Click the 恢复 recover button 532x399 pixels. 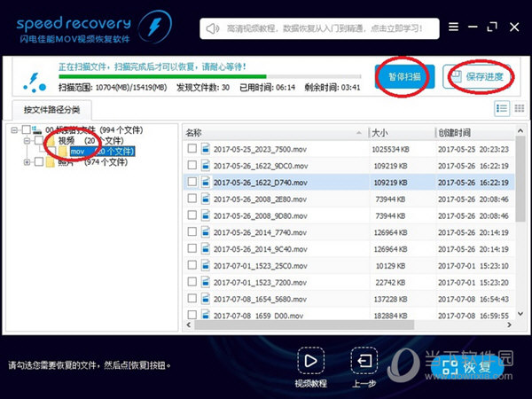coord(467,366)
